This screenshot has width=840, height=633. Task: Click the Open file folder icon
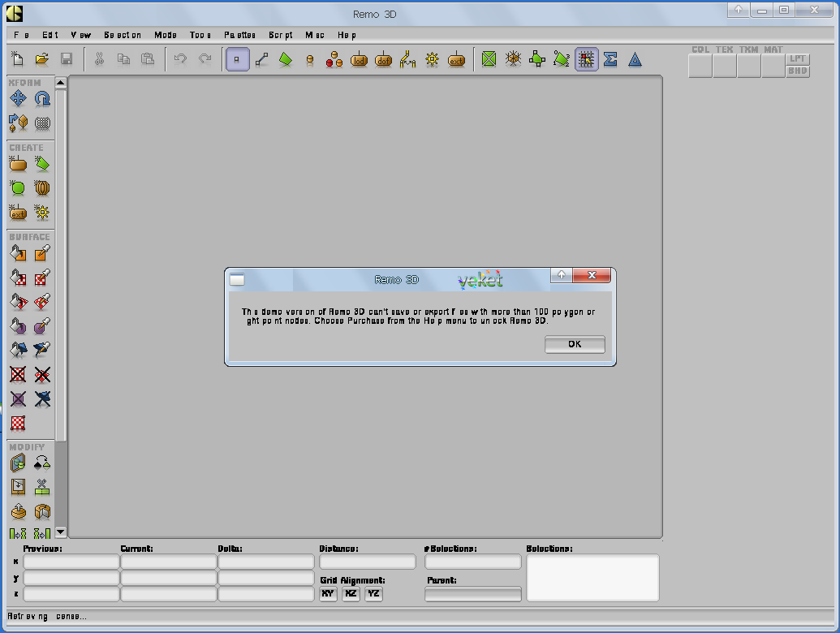(x=41, y=59)
